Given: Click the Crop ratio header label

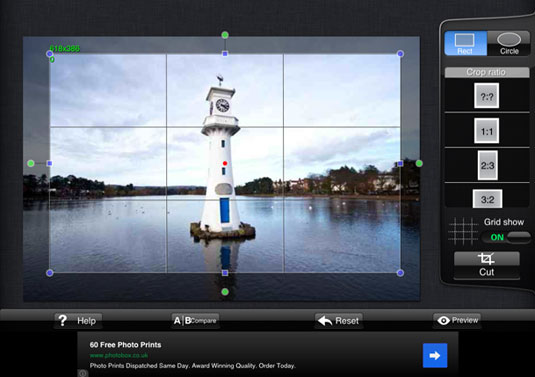Looking at the screenshot, I should click(487, 72).
